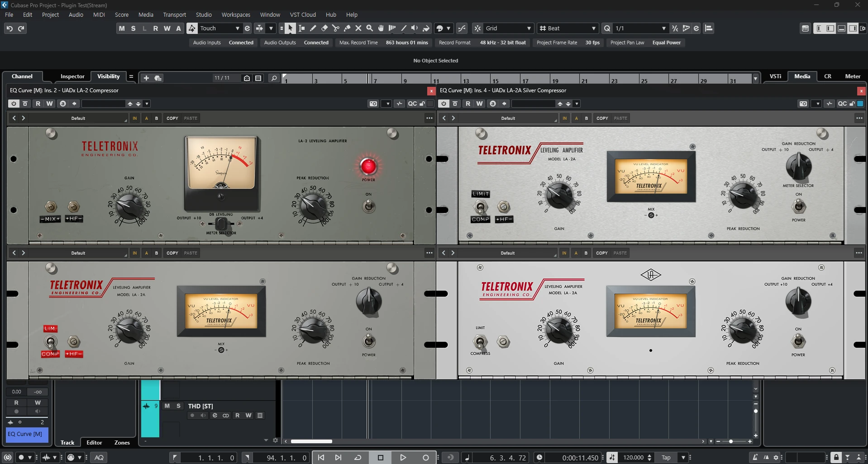Open the LA-2A Silver Default preset dropdown
Viewport: 868px width, 464px height.
coord(508,118)
